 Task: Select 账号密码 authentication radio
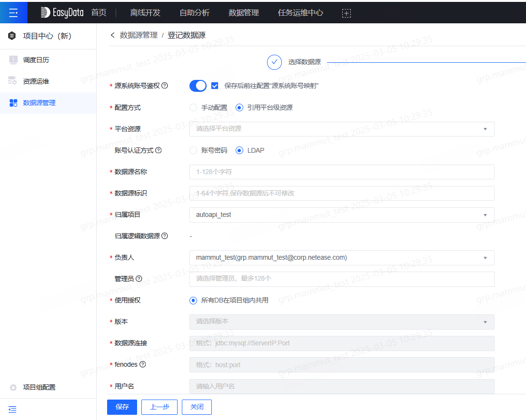(193, 150)
